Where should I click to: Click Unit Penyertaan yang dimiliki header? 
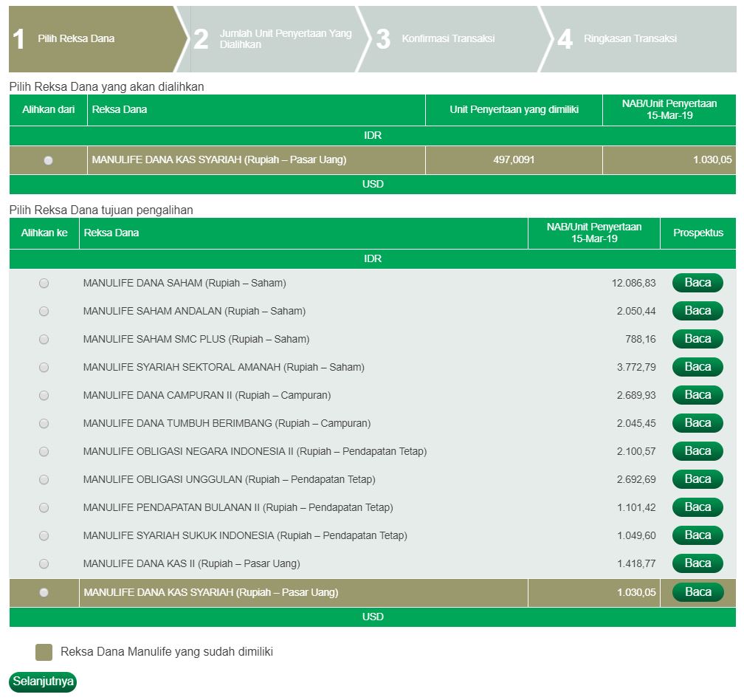pyautogui.click(x=514, y=109)
